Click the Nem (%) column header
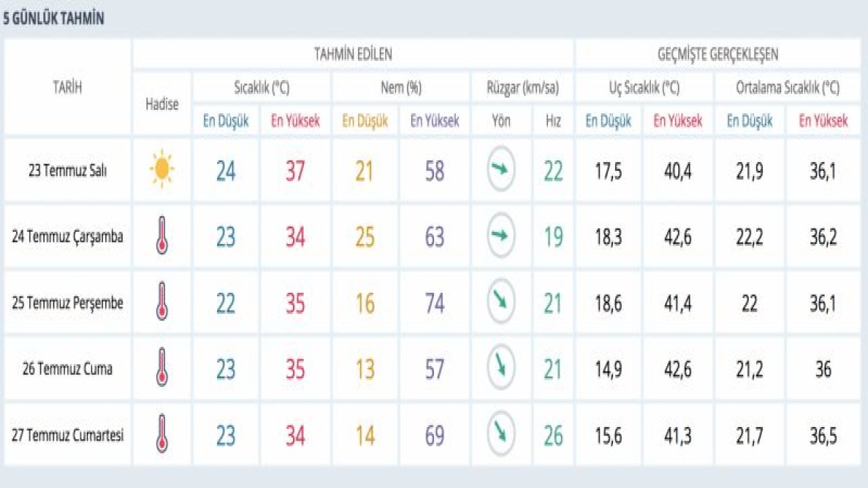The image size is (868, 488). pyautogui.click(x=400, y=87)
